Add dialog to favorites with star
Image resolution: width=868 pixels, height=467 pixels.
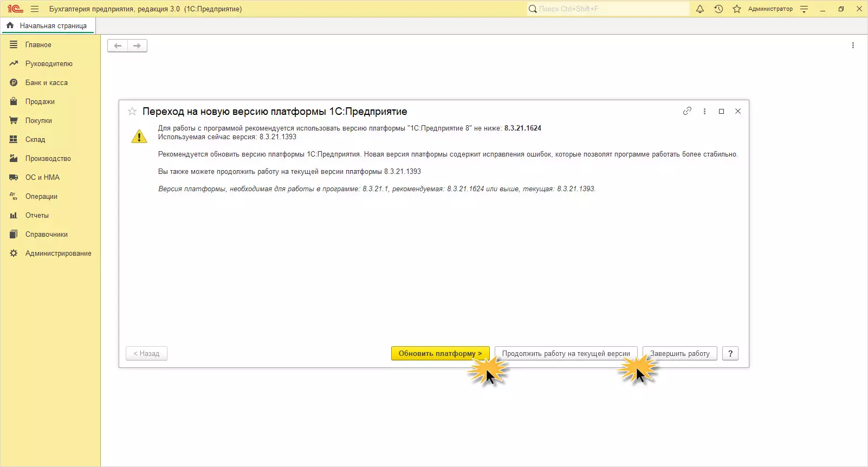coord(132,111)
